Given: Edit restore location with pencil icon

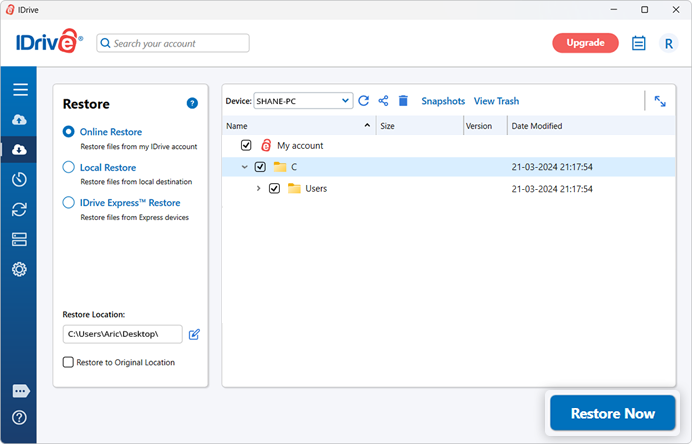Looking at the screenshot, I should (195, 334).
